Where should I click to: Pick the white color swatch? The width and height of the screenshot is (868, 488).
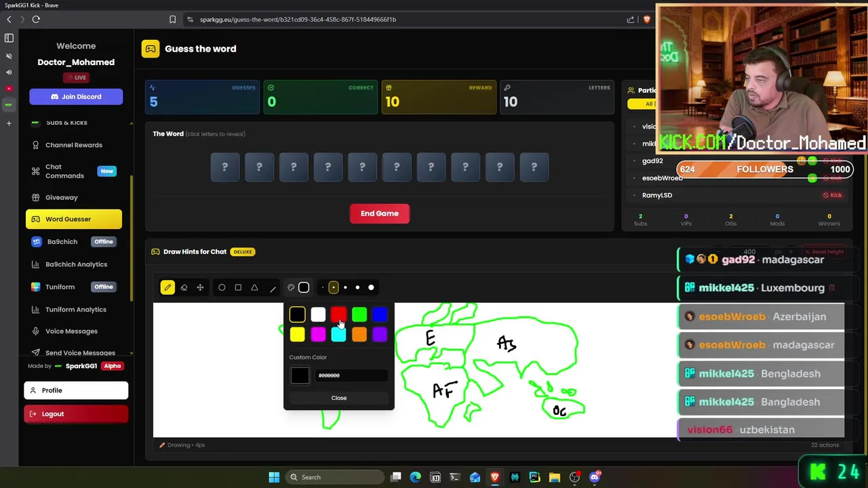[x=318, y=314]
